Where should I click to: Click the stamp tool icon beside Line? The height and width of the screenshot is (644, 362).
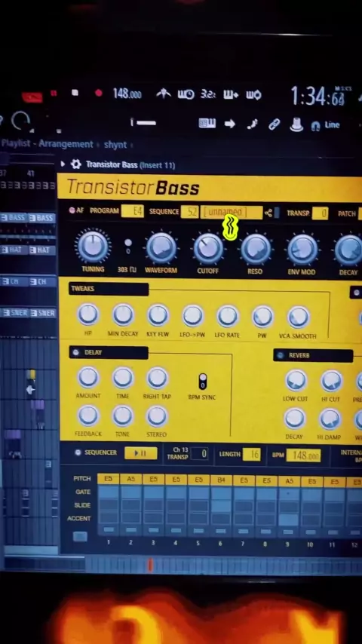(x=296, y=124)
